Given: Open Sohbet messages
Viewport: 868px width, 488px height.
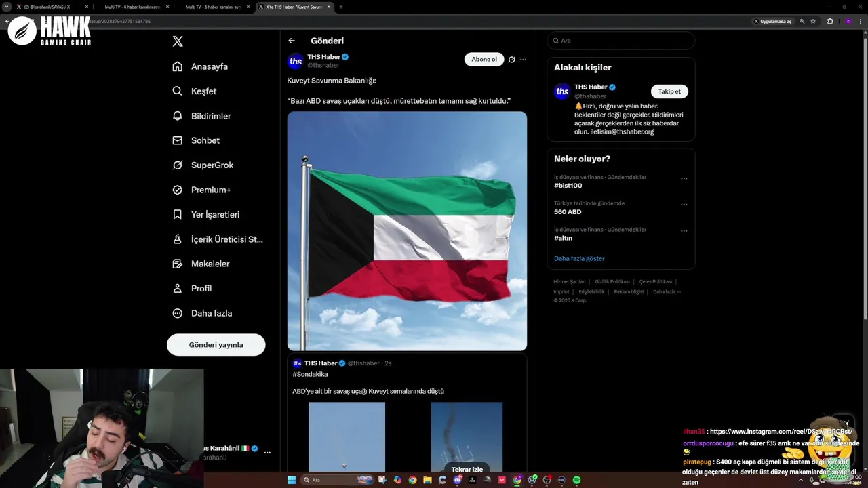Looking at the screenshot, I should [x=196, y=140].
